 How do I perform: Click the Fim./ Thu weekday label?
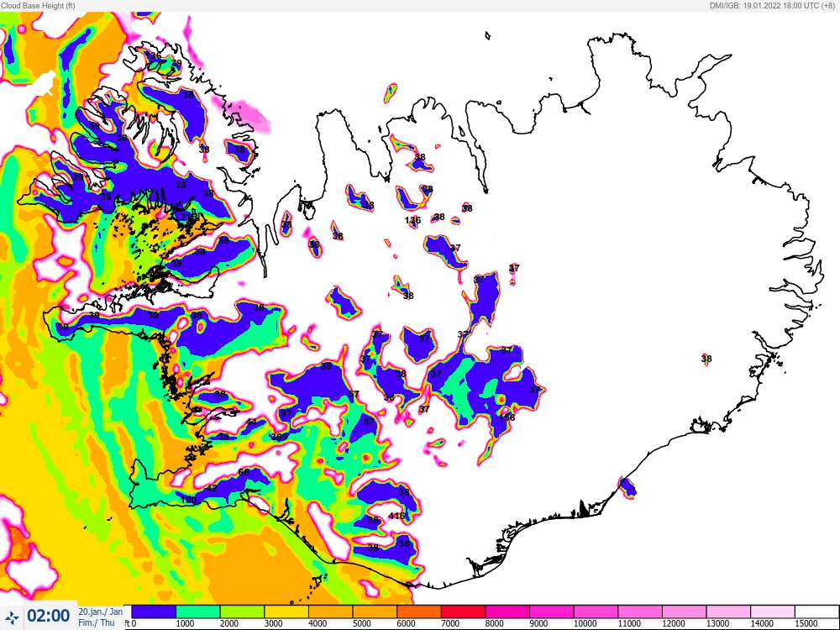coord(97,622)
